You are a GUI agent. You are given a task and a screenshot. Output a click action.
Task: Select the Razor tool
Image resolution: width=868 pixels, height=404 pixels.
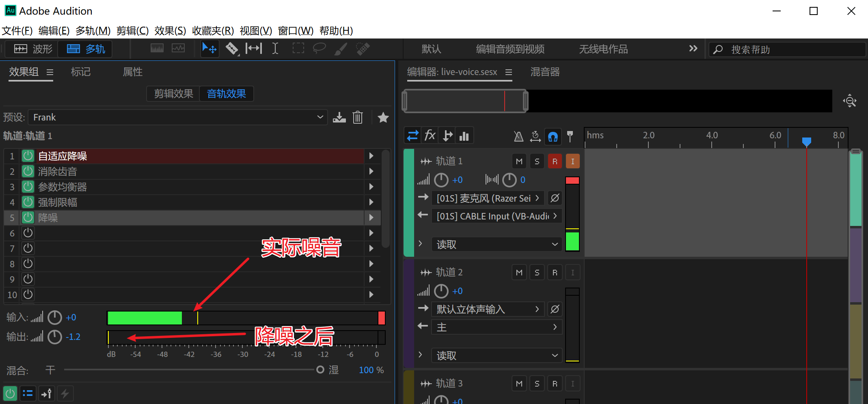(x=232, y=49)
